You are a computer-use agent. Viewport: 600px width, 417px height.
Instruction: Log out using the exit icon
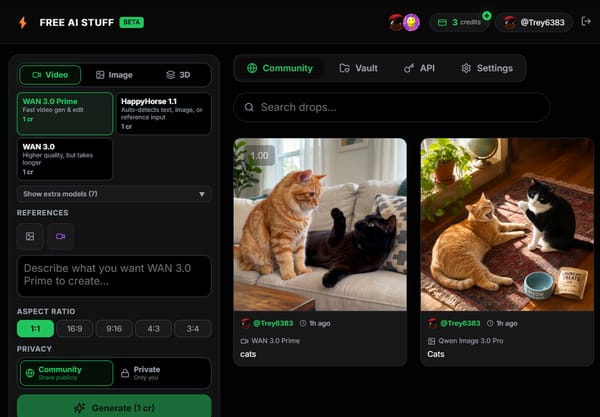click(x=586, y=21)
